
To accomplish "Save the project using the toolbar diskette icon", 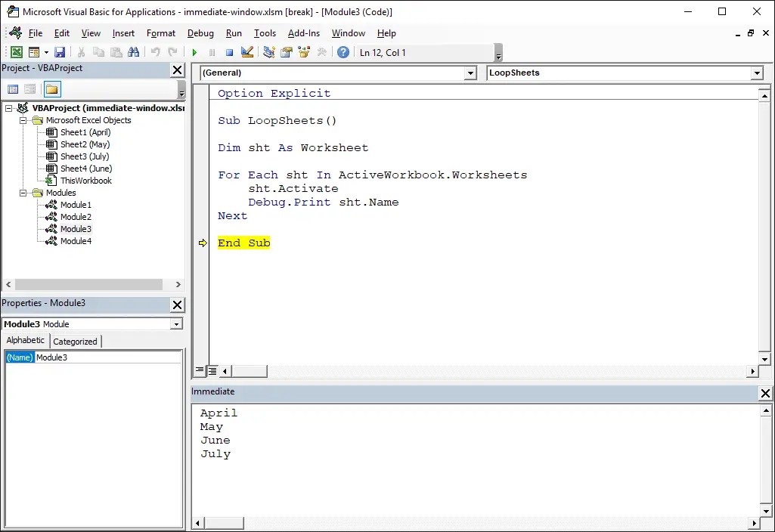I will (60, 51).
